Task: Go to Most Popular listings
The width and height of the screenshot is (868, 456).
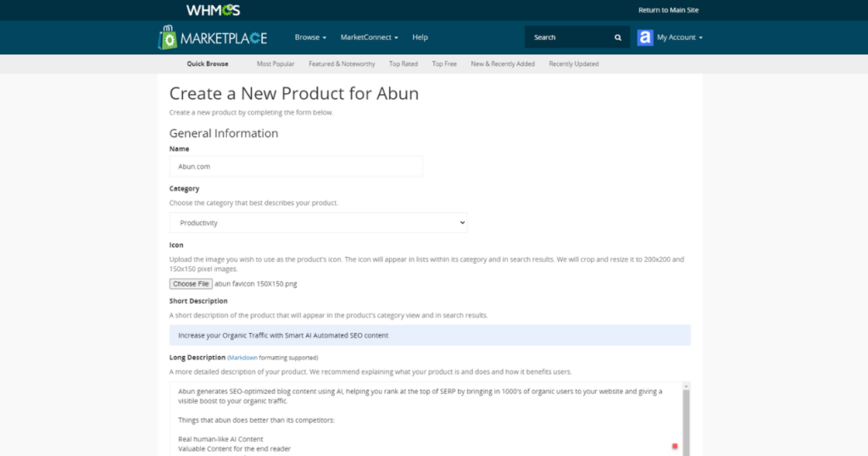Action: [275, 64]
